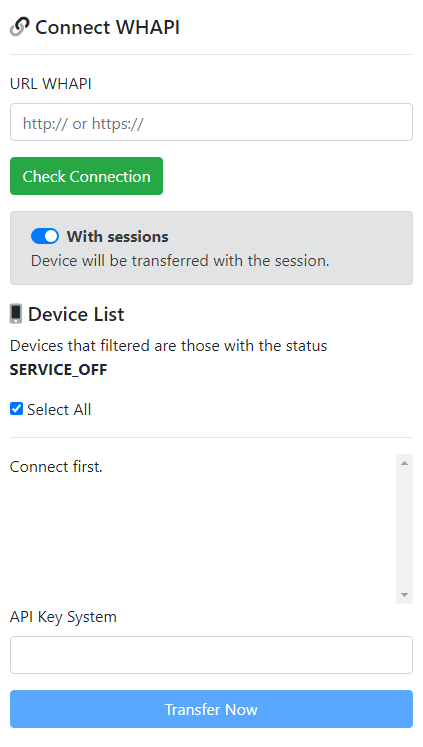
Task: Click the With sessions label
Action: pos(118,236)
